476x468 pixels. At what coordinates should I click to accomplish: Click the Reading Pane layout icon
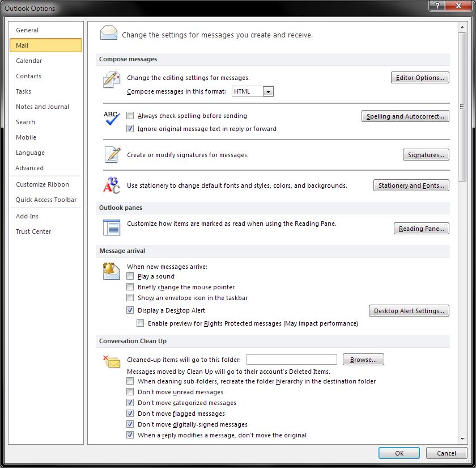pos(112,227)
